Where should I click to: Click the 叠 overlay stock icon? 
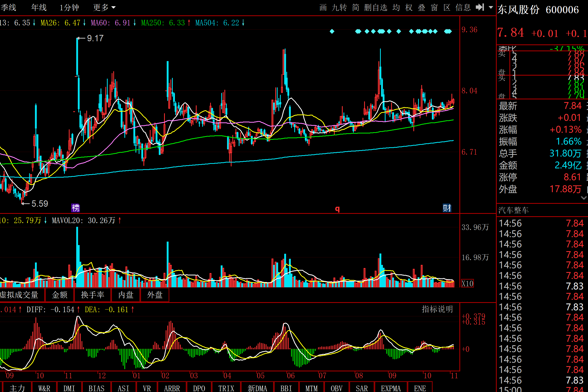[x=422, y=7]
